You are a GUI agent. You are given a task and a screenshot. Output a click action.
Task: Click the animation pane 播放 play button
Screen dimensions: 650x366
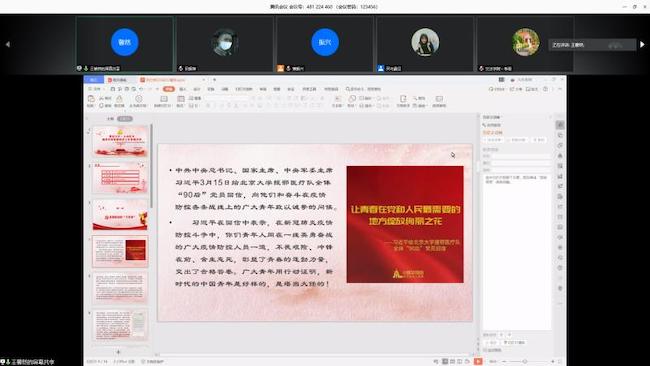point(491,343)
